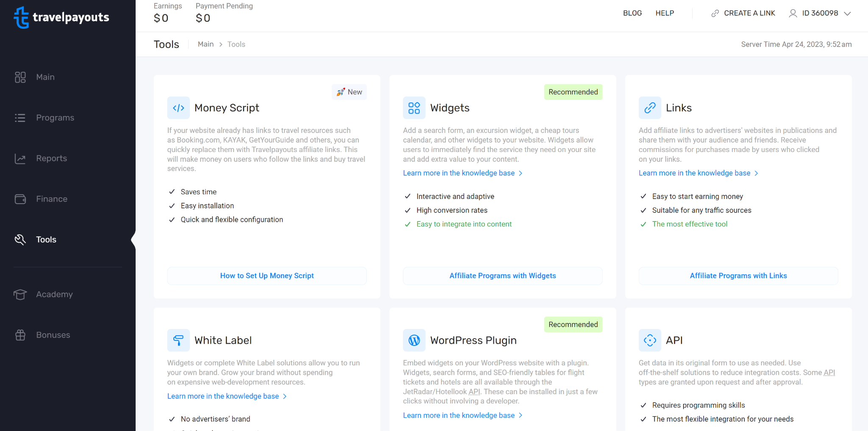
Task: Open the BLOG link in header
Action: coord(632,13)
